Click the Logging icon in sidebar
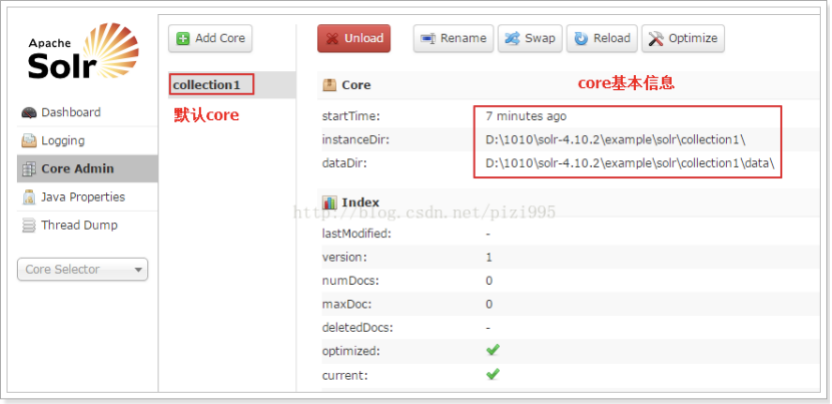 [29, 141]
